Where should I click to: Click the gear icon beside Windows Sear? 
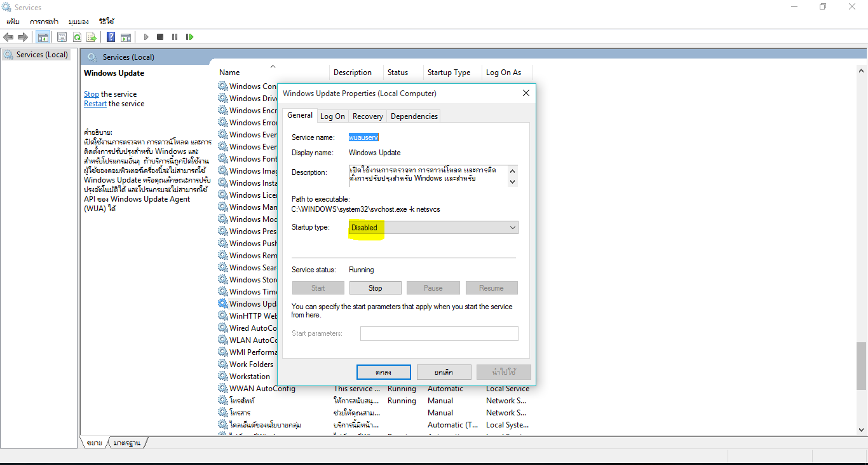pos(222,267)
